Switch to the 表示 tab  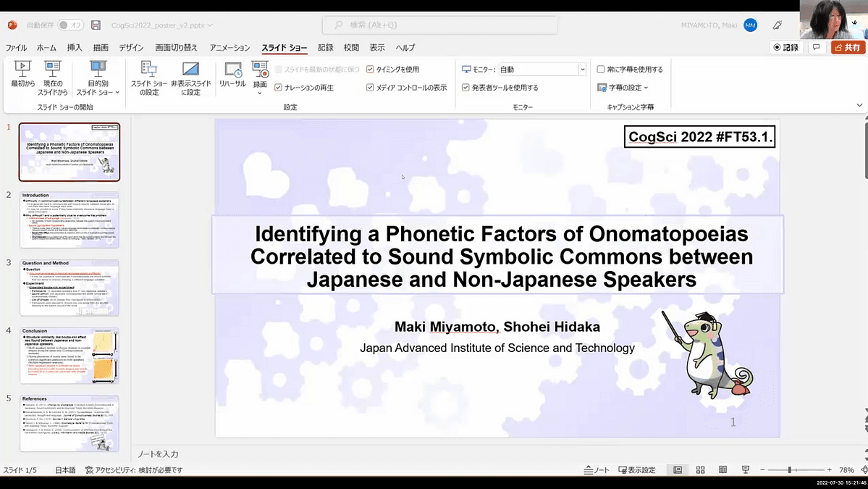pos(378,48)
